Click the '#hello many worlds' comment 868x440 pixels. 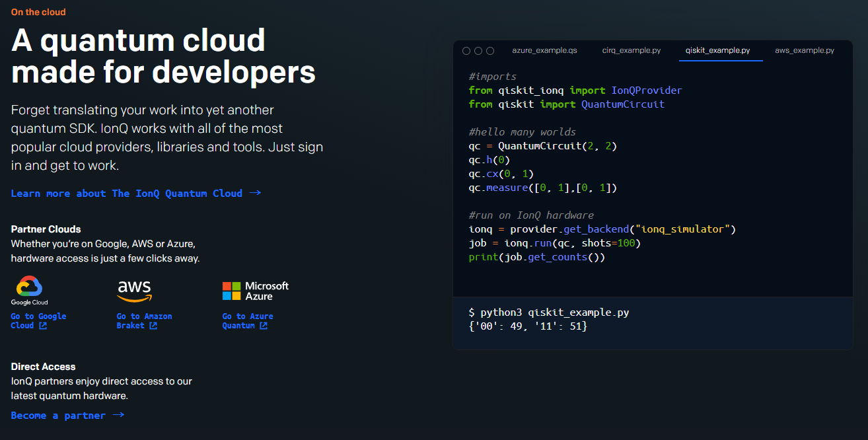click(523, 131)
